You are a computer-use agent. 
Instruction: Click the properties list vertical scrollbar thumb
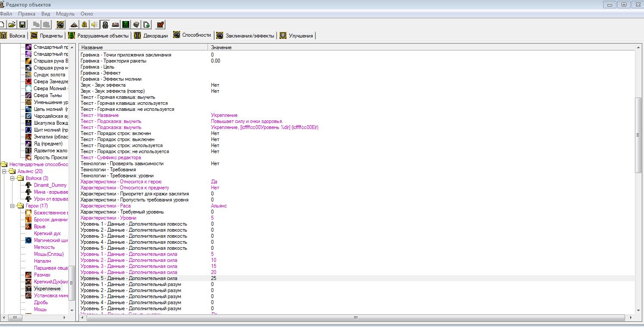[x=638, y=135]
